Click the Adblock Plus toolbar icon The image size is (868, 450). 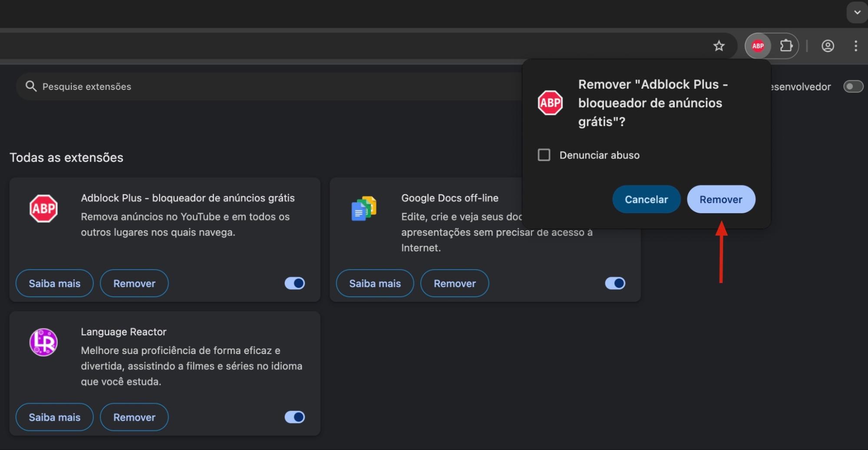coord(758,46)
